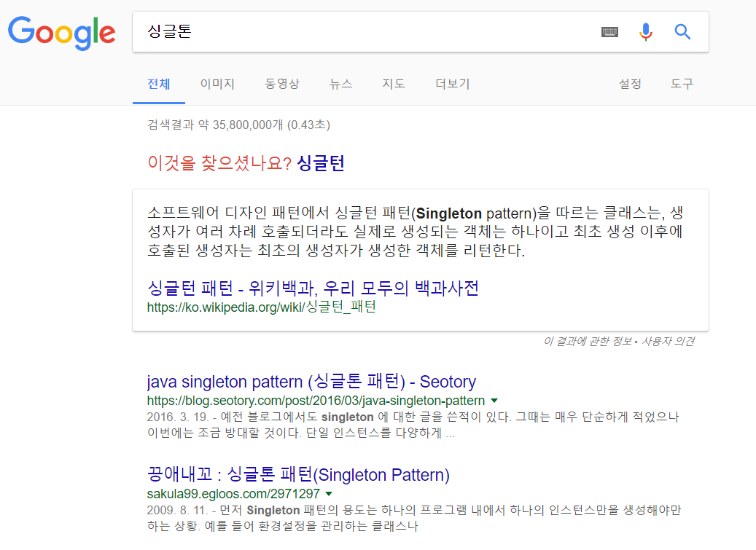Open the 도구 search tools
756x550 pixels.
point(682,84)
